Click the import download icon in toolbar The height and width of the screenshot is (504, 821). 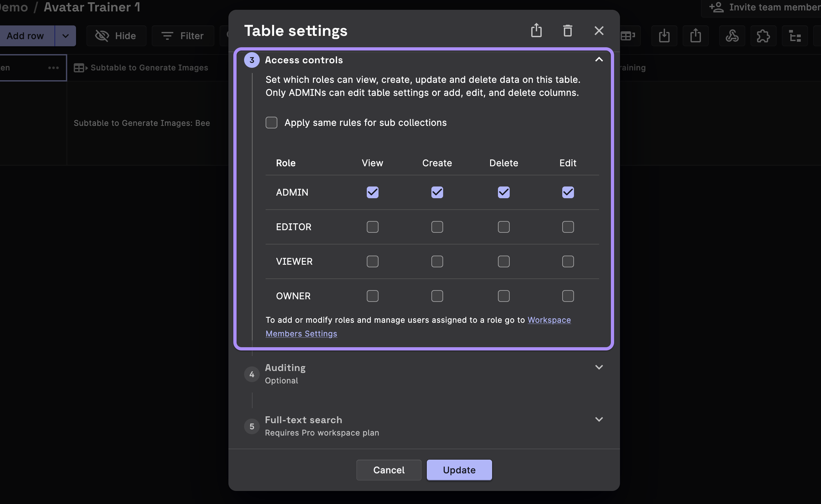664,36
